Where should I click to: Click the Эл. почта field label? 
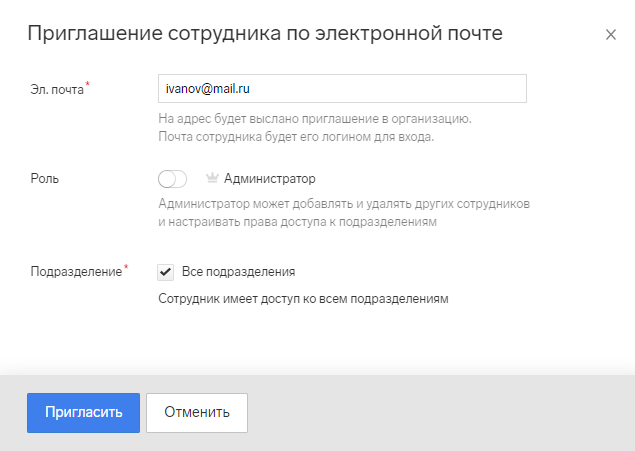57,89
